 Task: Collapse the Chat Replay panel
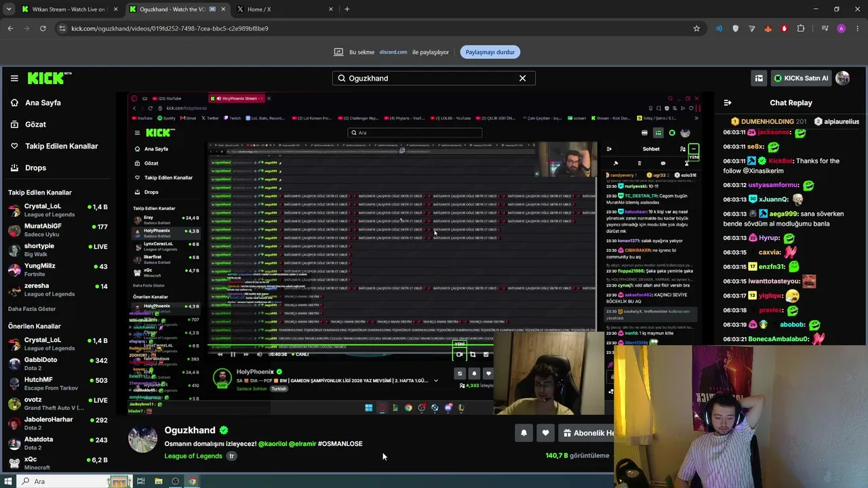click(728, 103)
